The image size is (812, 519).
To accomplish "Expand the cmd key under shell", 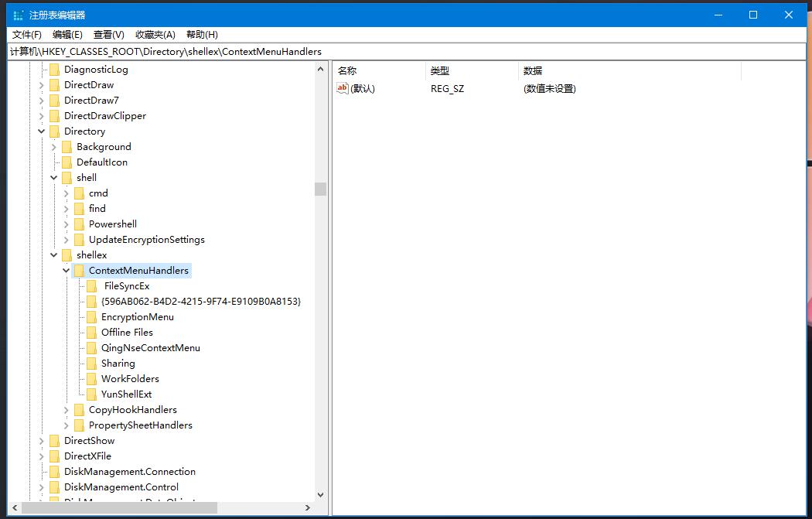I will [x=67, y=193].
